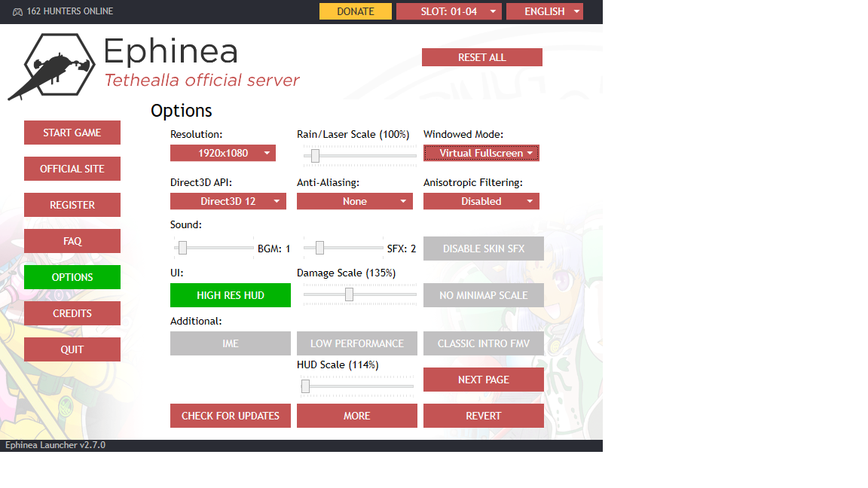Expand the Anti-Aliasing None dropdown
Viewport: 868px width, 488px height.
(x=355, y=201)
